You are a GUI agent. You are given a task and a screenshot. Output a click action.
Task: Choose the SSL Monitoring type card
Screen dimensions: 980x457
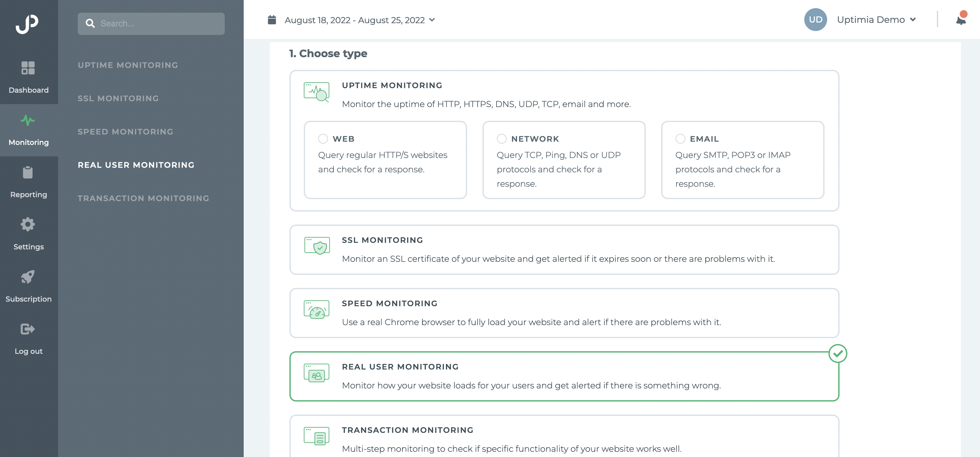(x=564, y=250)
